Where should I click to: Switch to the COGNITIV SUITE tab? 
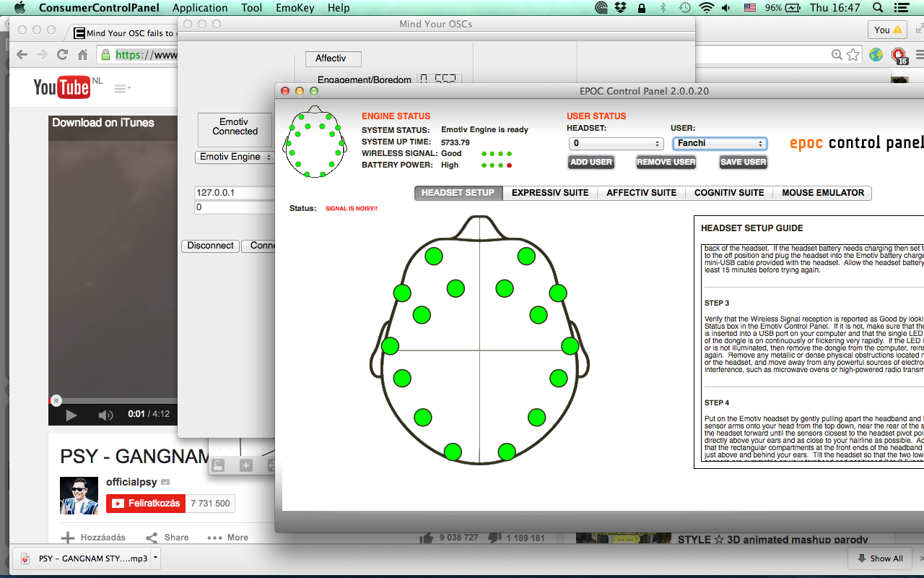[729, 193]
